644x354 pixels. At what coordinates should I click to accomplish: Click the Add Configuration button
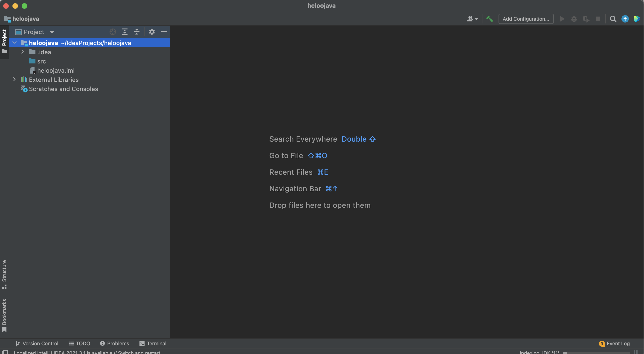point(526,19)
